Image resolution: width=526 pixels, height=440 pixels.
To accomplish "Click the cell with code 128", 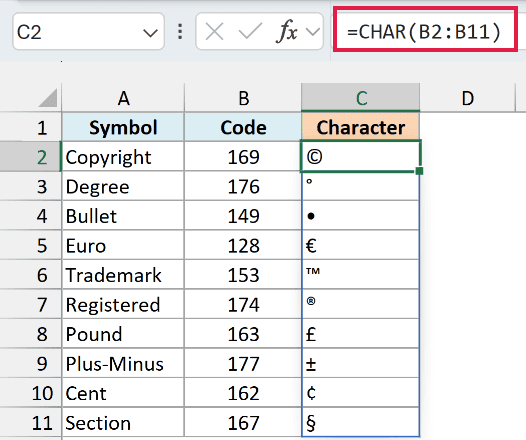I will coord(243,245).
